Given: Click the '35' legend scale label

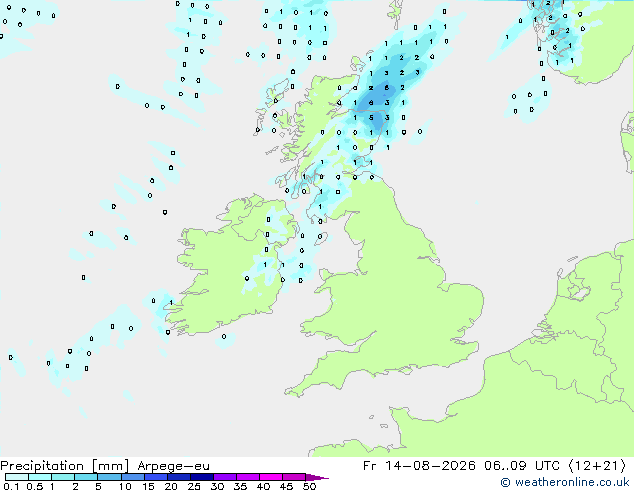Looking at the screenshot, I should point(240,486).
